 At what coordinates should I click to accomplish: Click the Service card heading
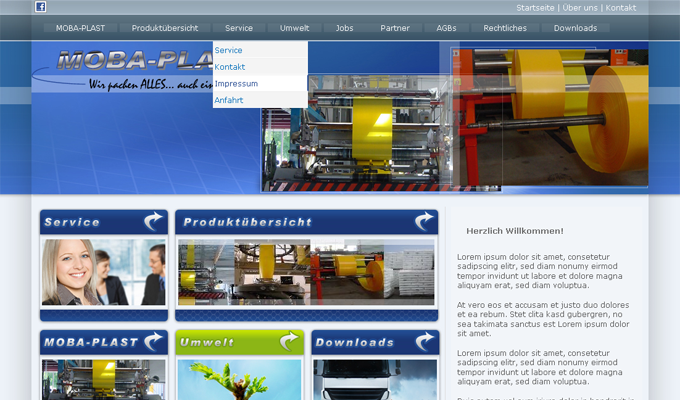point(72,222)
